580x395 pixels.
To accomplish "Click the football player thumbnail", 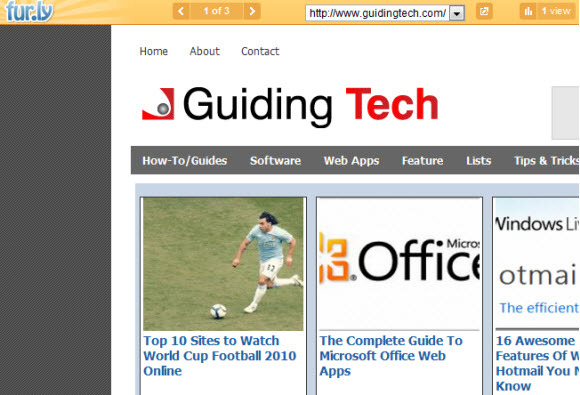I will click(223, 264).
